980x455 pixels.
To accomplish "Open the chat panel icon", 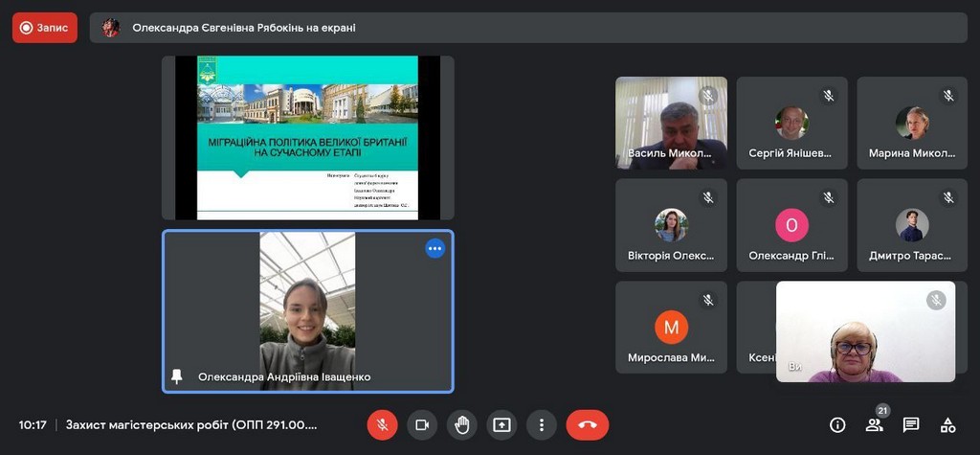I will (x=911, y=424).
